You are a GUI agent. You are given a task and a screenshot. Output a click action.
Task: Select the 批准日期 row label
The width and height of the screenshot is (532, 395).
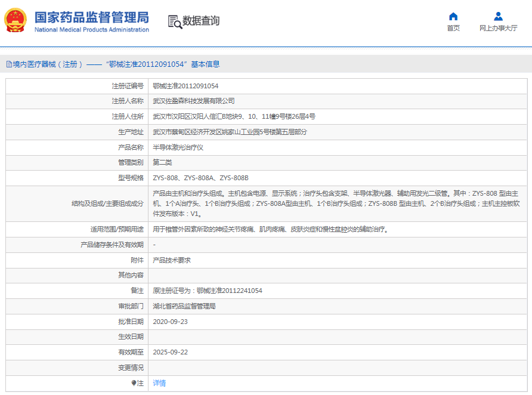(131, 322)
